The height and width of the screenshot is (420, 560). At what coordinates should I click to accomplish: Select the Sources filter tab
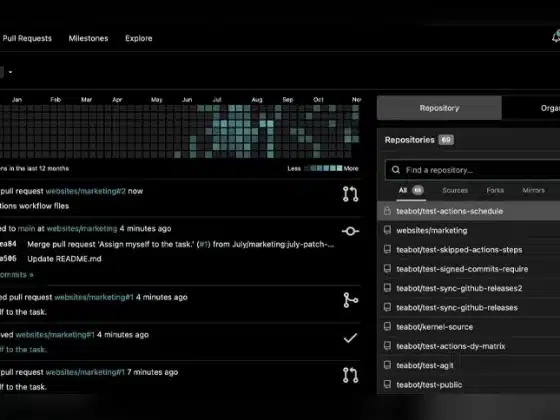(x=455, y=190)
